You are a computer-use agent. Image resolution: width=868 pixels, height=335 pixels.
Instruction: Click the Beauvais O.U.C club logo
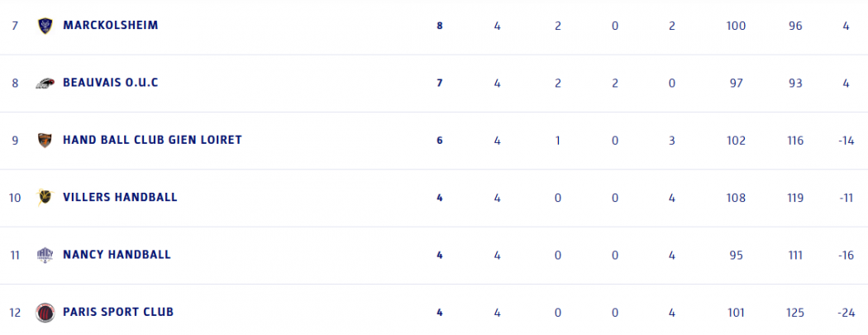coord(45,83)
